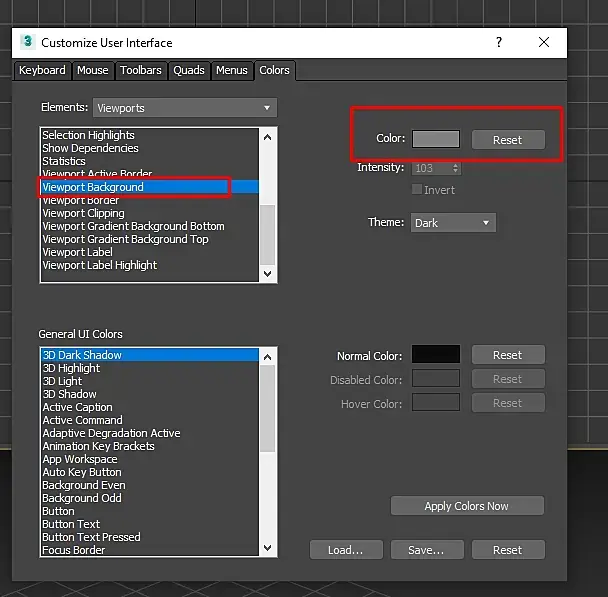Click the bottom Reset button beside Save
The height and width of the screenshot is (597, 608).
[x=508, y=550]
